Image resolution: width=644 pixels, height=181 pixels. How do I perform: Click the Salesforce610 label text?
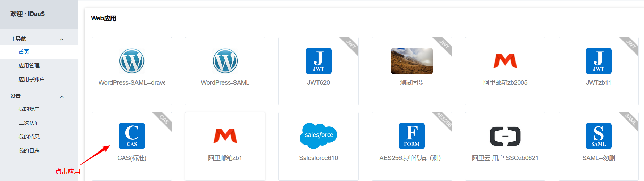click(319, 158)
